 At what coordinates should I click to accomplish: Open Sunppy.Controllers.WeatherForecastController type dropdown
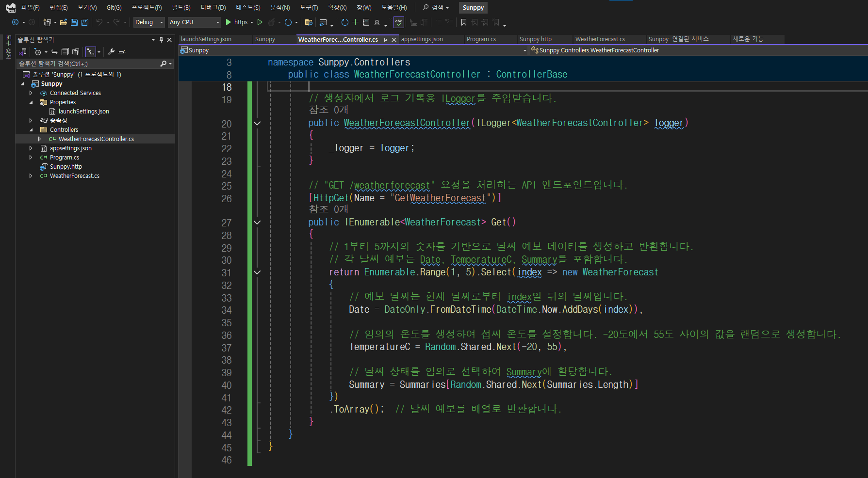pos(699,50)
